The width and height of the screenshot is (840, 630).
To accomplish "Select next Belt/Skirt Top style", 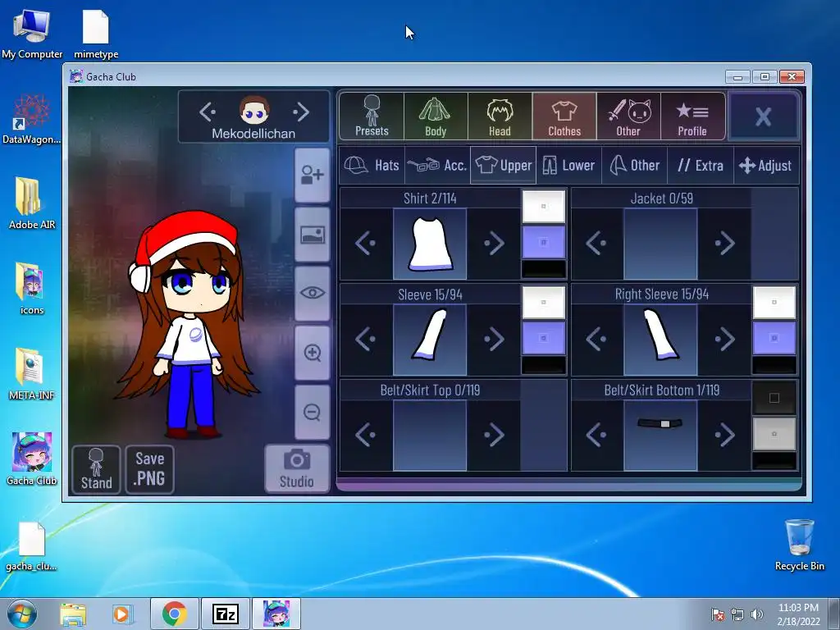I will pos(494,435).
